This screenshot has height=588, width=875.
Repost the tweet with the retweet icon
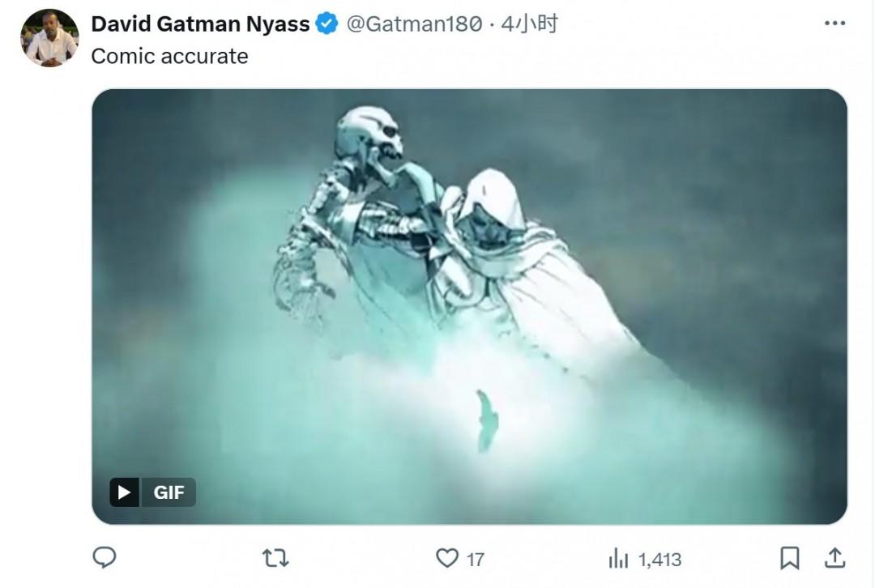(x=275, y=558)
